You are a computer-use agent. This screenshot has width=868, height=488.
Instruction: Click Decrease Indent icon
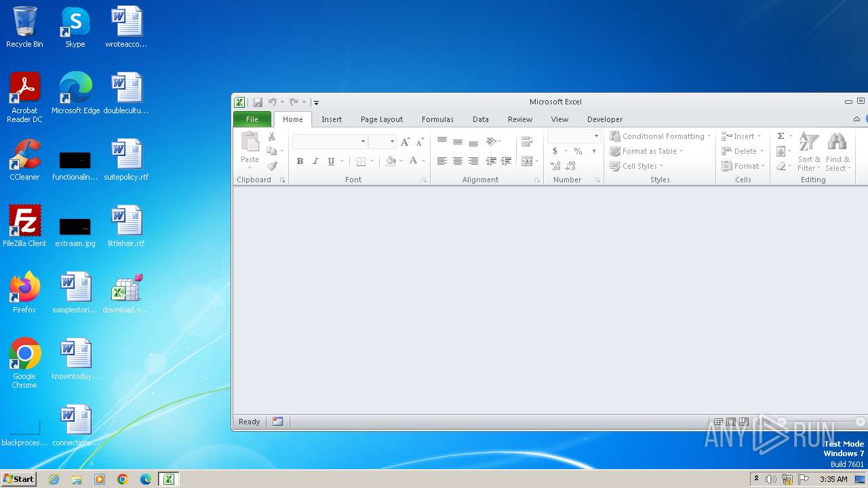[491, 161]
